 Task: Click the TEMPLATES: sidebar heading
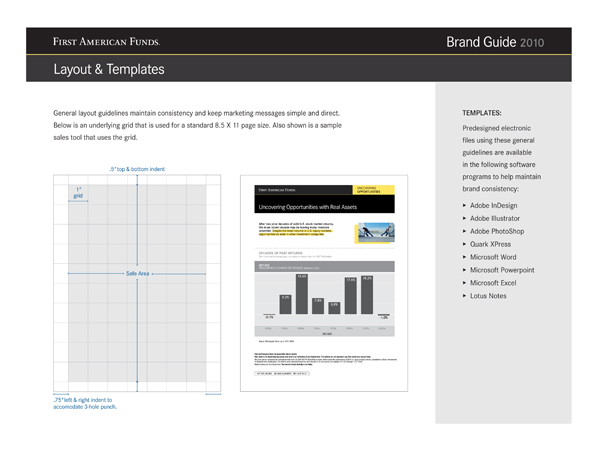point(481,113)
